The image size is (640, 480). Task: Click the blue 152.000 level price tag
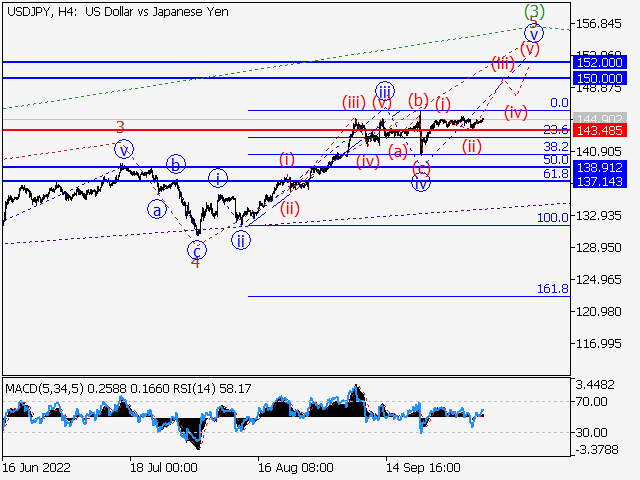(x=599, y=62)
